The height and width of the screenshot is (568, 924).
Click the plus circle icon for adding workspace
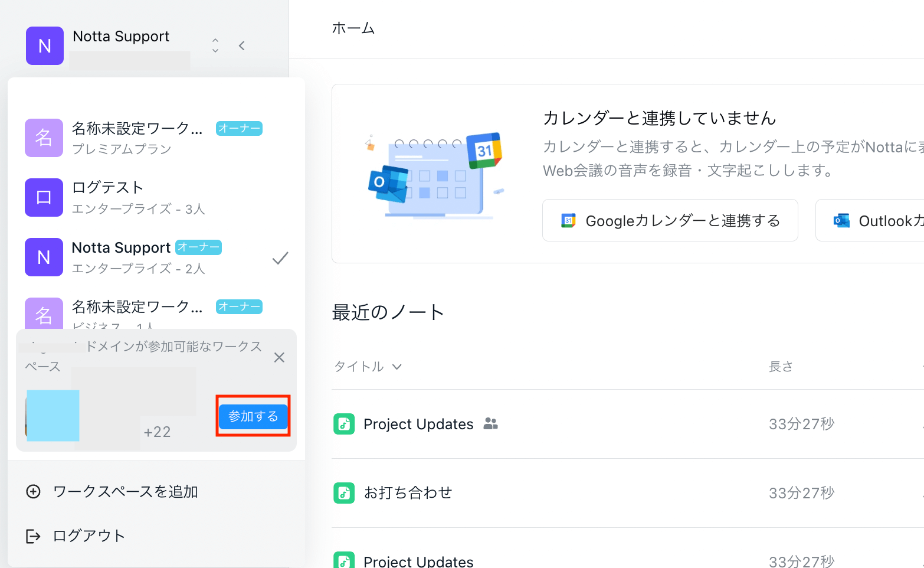34,491
